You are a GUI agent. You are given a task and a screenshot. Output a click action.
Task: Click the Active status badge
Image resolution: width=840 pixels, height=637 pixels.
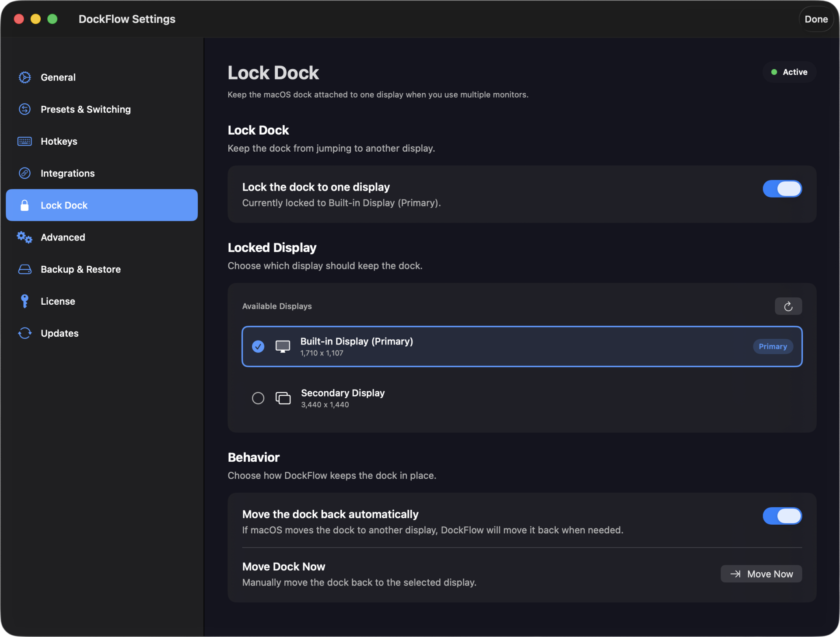[789, 72]
